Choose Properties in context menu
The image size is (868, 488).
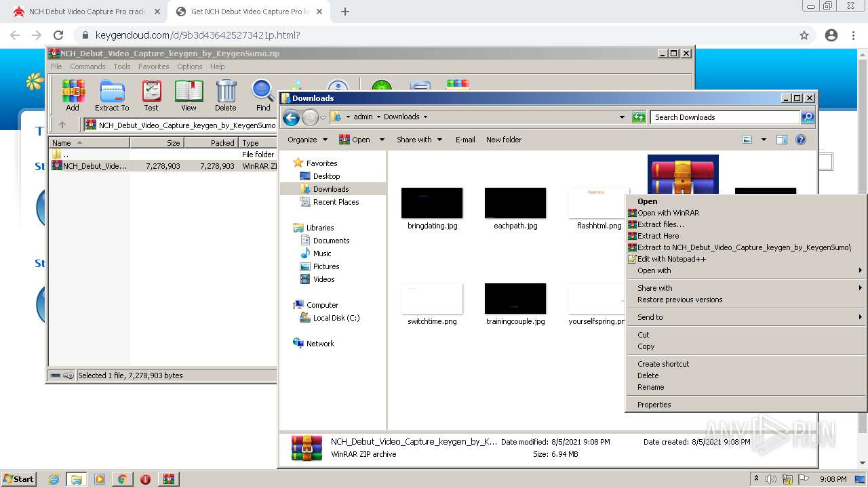click(746, 405)
